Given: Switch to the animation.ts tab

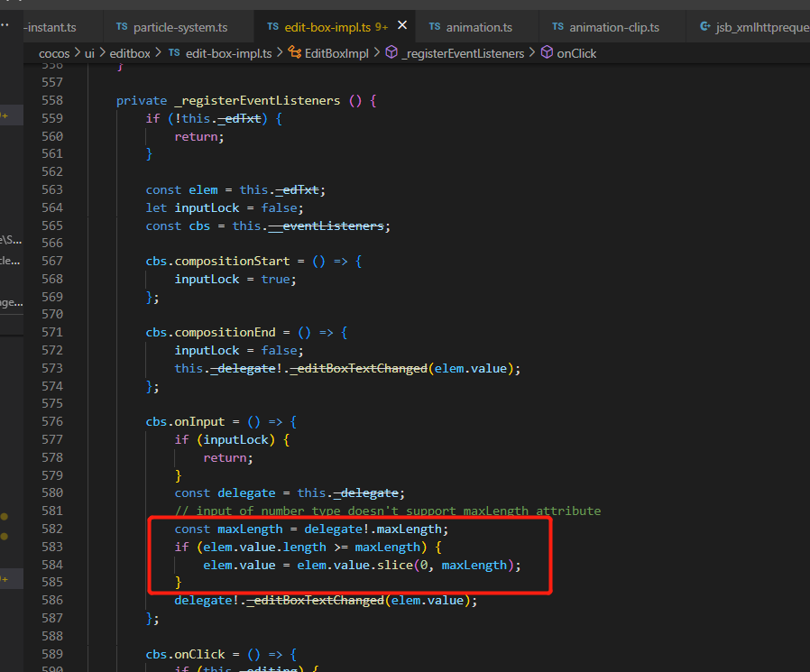Looking at the screenshot, I should (477, 27).
